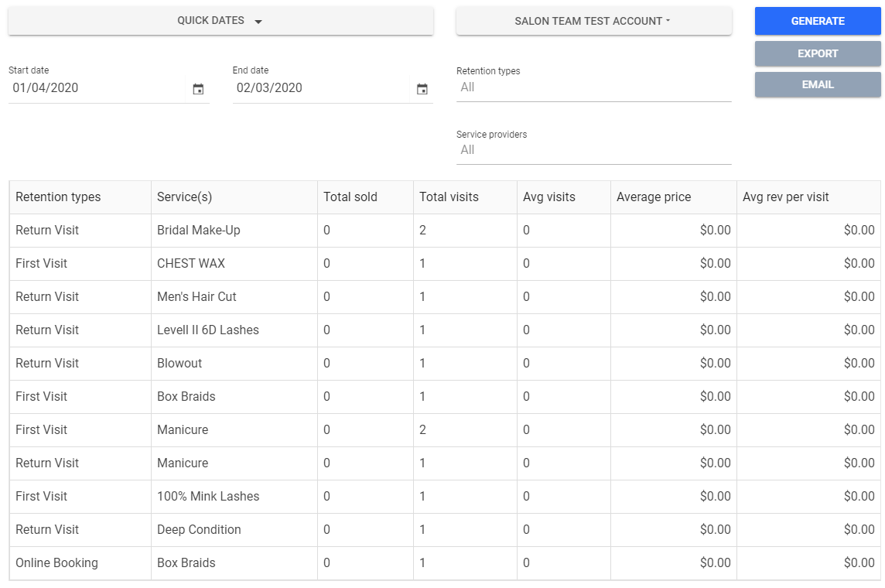Select the Avg rev per visit header
This screenshot has height=588, width=885.
pyautogui.click(x=785, y=197)
